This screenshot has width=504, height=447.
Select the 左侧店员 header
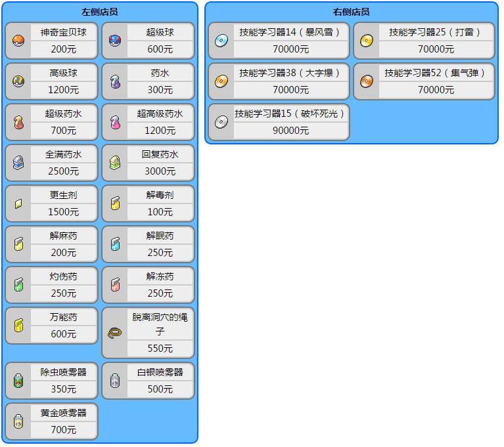click(x=100, y=12)
